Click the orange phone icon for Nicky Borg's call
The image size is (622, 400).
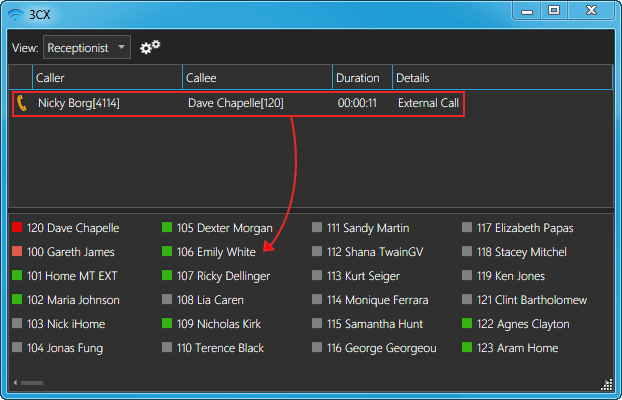[x=22, y=104]
